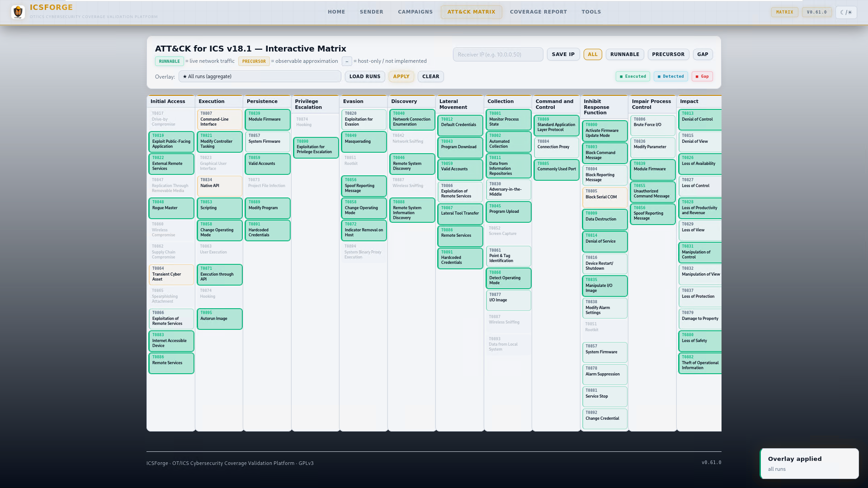Screen dimensions: 868x488
Task: Open the T0869 Standard Application Layer Protocol cell
Action: pos(556,125)
